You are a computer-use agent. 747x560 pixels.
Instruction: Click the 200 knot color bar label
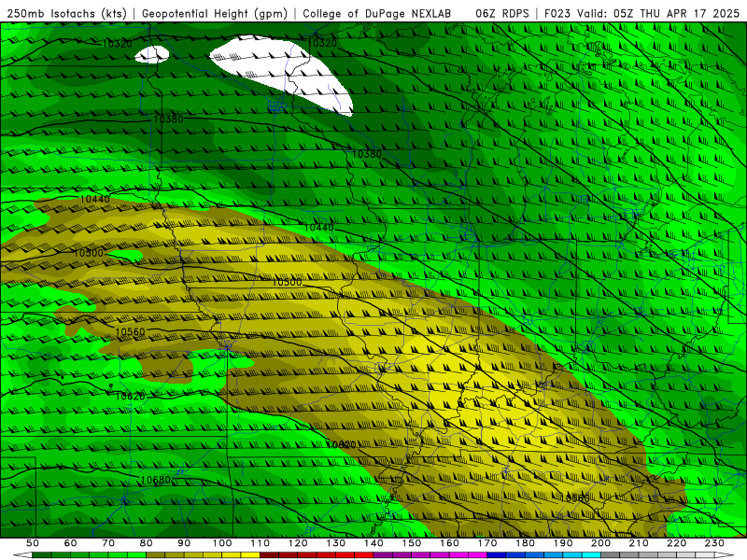click(600, 543)
